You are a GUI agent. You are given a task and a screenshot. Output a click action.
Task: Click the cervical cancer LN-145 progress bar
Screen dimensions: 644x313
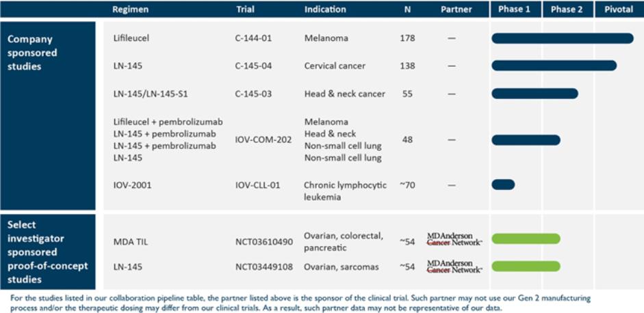[554, 66]
